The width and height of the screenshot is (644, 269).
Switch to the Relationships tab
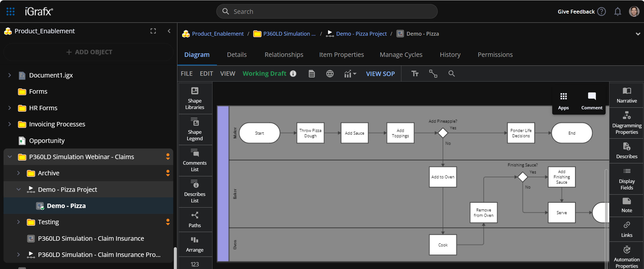(x=284, y=55)
